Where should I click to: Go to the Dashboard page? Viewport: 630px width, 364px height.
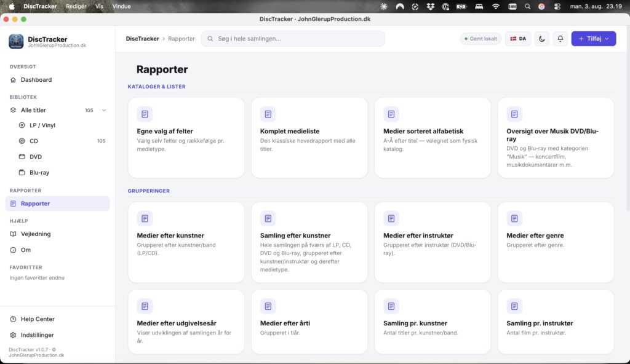(x=57, y=80)
